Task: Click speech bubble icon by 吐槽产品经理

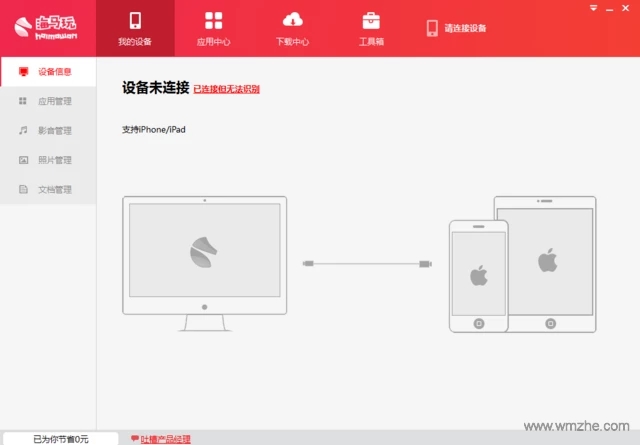Action: click(135, 438)
